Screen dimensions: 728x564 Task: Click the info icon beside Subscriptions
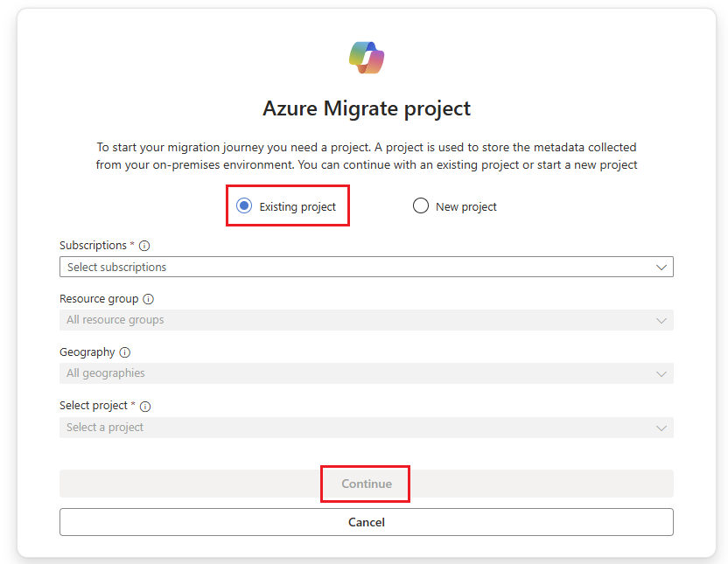tap(144, 247)
